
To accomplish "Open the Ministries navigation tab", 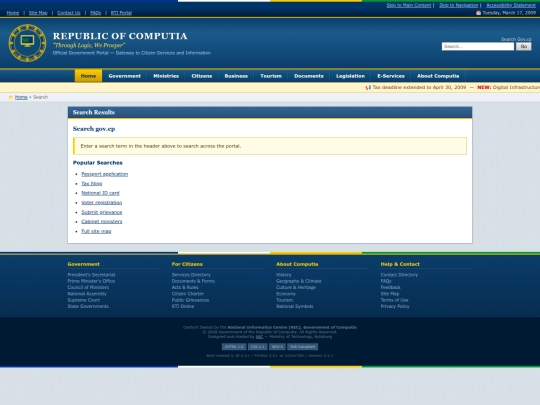I will tap(166, 76).
